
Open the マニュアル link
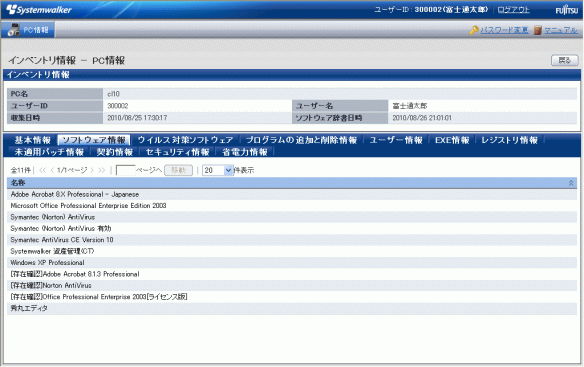561,30
